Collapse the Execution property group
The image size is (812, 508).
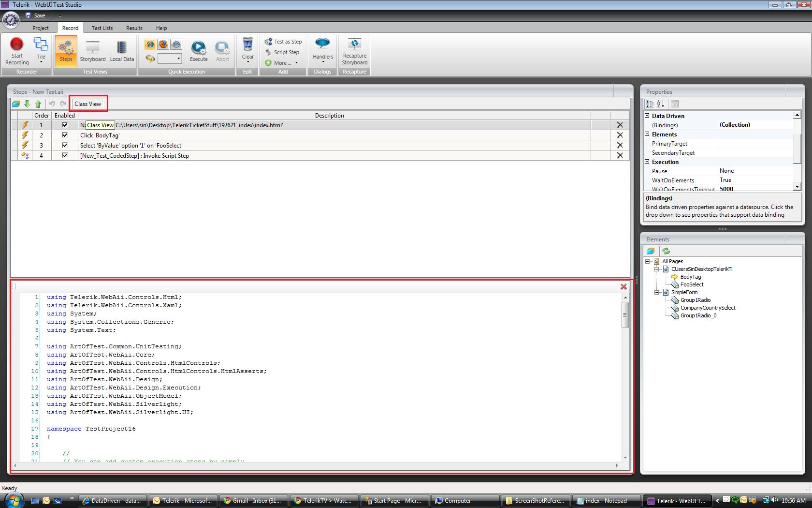tap(648, 162)
